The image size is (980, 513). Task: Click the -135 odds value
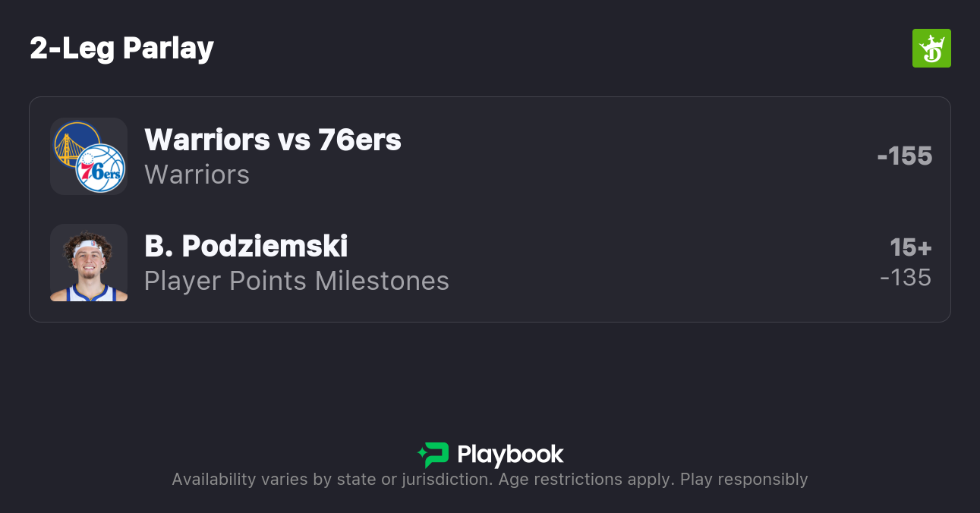pos(905,278)
